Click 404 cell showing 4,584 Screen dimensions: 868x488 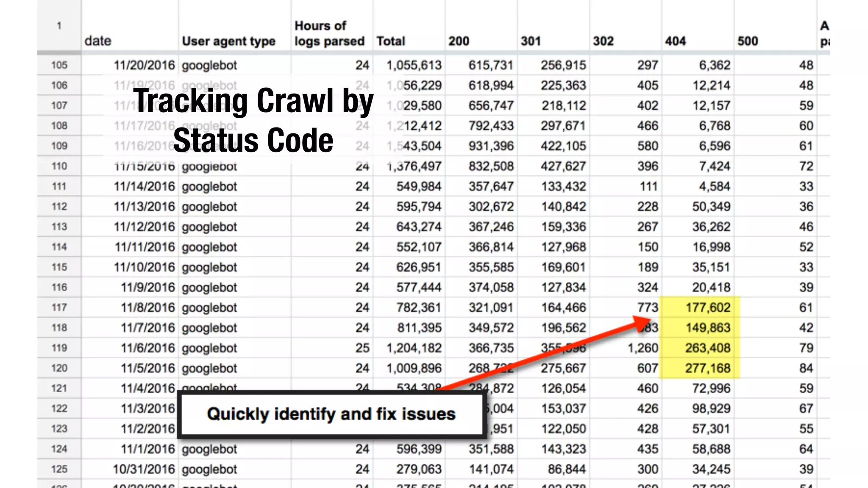coord(698,186)
